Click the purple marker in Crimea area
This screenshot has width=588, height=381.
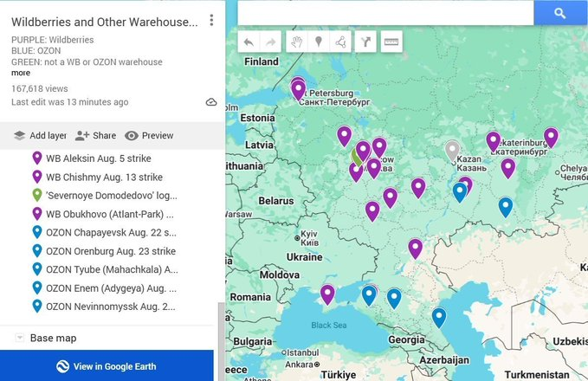tap(327, 294)
